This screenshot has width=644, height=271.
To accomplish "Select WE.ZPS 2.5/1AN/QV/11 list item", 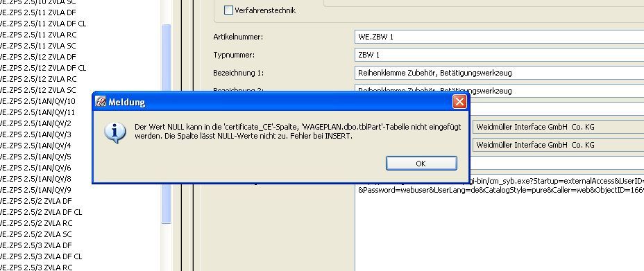I will point(37,112).
